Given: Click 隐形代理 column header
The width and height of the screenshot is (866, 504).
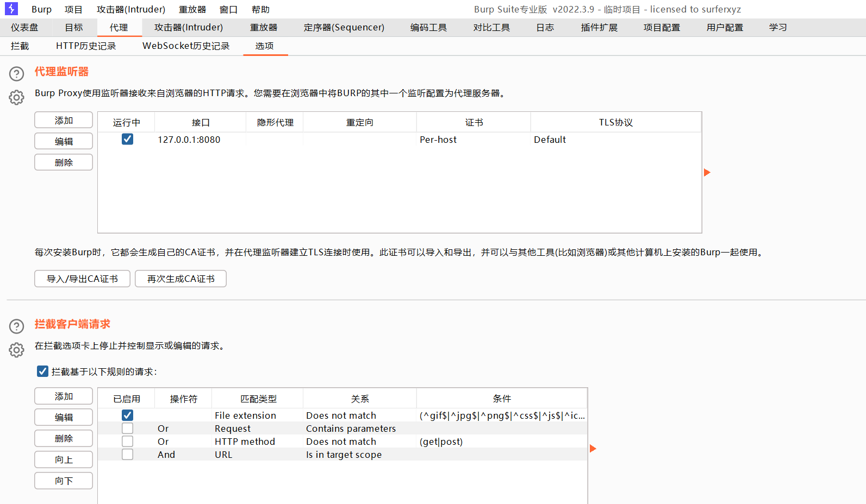Looking at the screenshot, I should click(x=275, y=123).
